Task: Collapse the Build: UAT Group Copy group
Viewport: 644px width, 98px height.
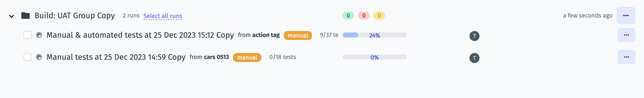Action: tap(11, 16)
